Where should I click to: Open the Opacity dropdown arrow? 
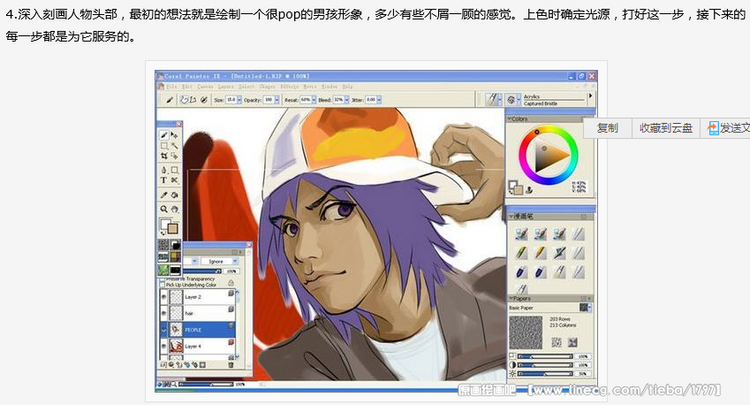click(x=276, y=100)
